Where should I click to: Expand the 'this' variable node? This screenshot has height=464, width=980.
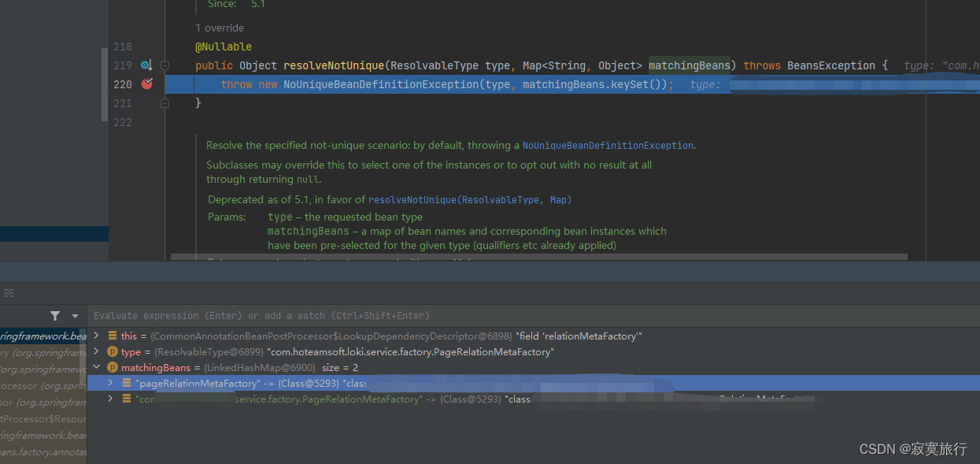tap(96, 336)
